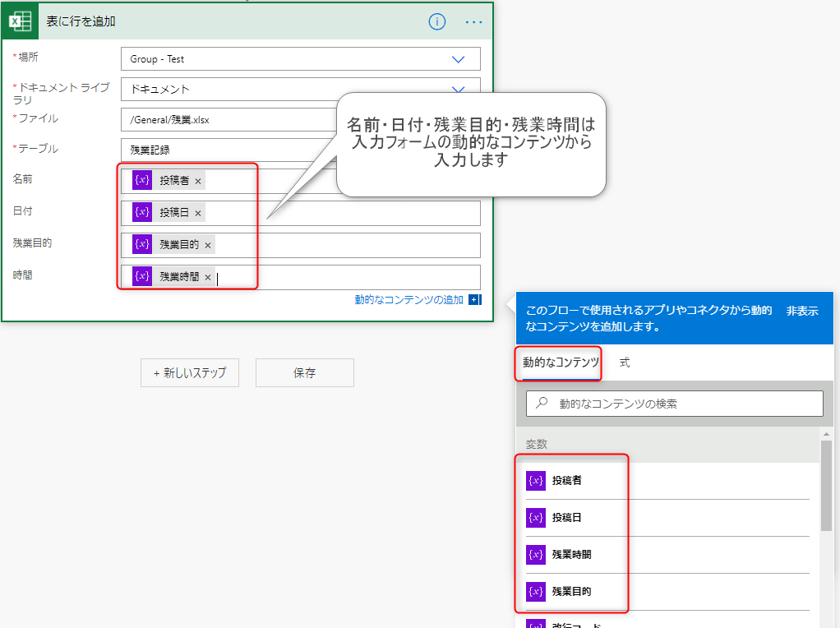The width and height of the screenshot is (840, 628).
Task: Click the 新しいステップ button
Action: tap(189, 373)
